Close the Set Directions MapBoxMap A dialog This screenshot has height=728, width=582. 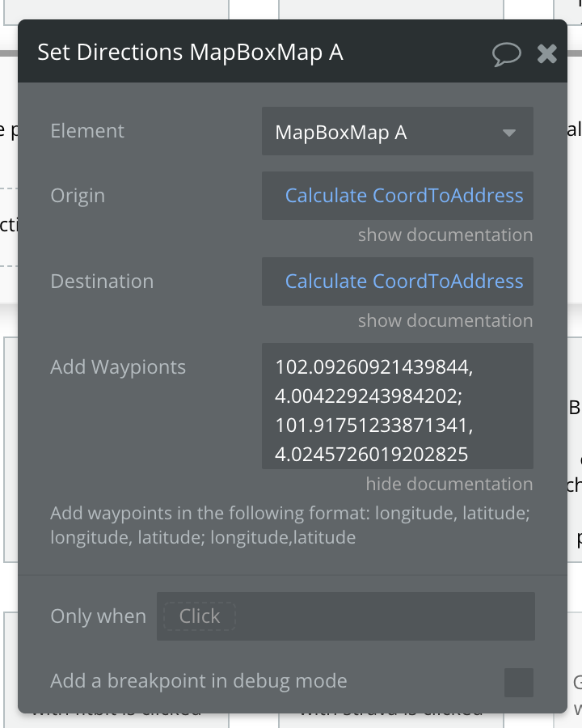[x=547, y=54]
